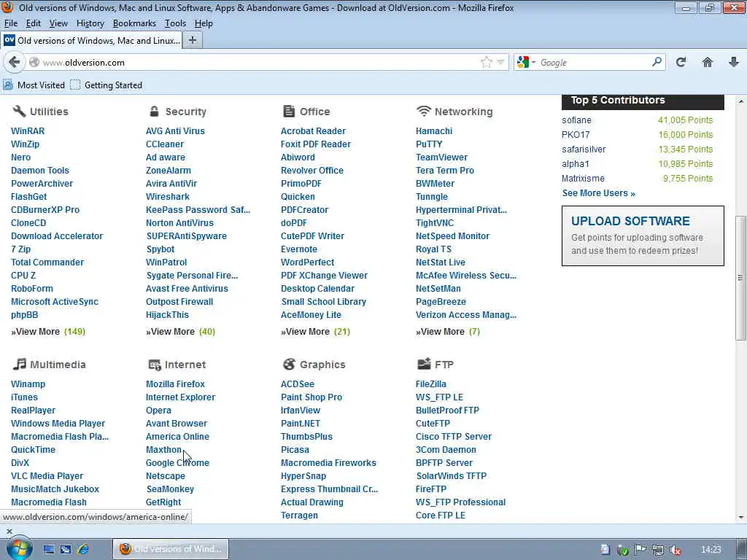Click the Firefox taskbar button
Viewport: 747px width, 560px height.
[171, 549]
